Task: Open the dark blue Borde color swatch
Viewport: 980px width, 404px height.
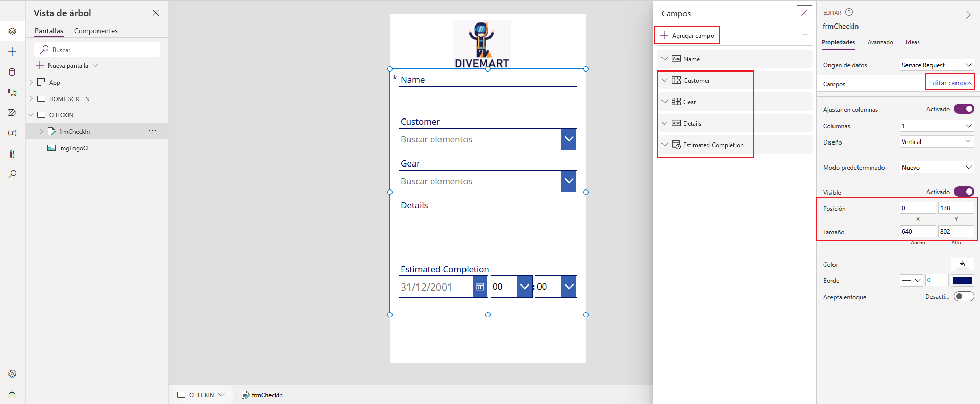Action: 963,280
